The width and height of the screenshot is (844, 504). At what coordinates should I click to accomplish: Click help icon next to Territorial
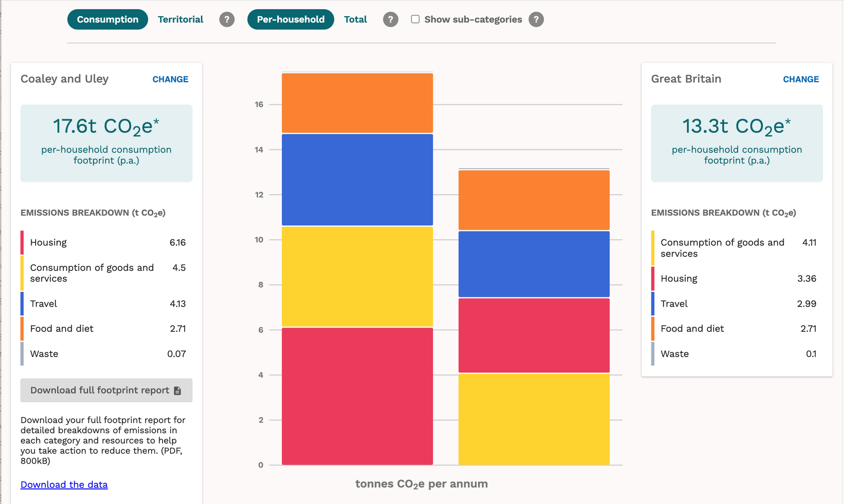pyautogui.click(x=227, y=19)
